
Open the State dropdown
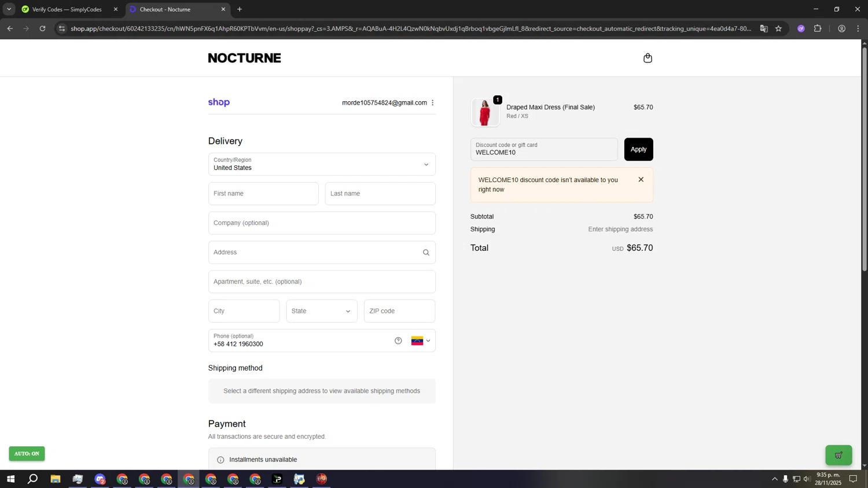(322, 311)
